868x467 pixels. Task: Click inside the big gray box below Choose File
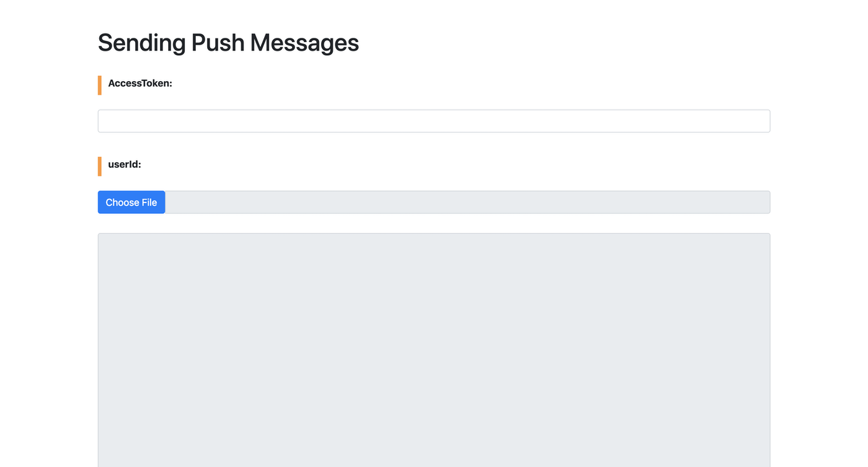(434, 350)
